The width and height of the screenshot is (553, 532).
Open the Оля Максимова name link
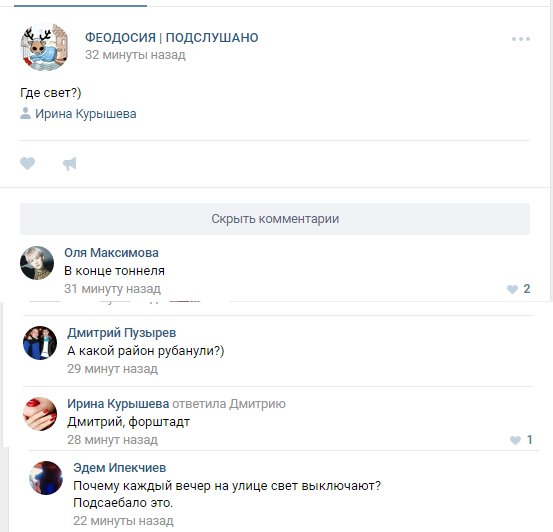[111, 253]
